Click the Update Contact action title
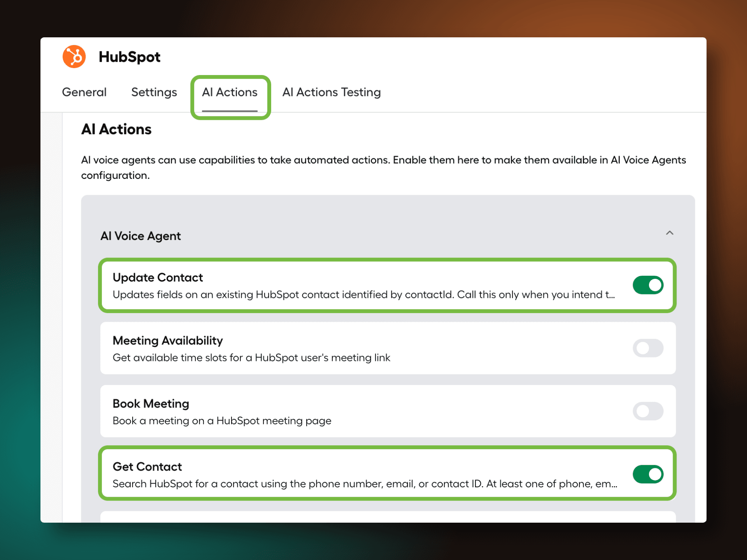 158,277
